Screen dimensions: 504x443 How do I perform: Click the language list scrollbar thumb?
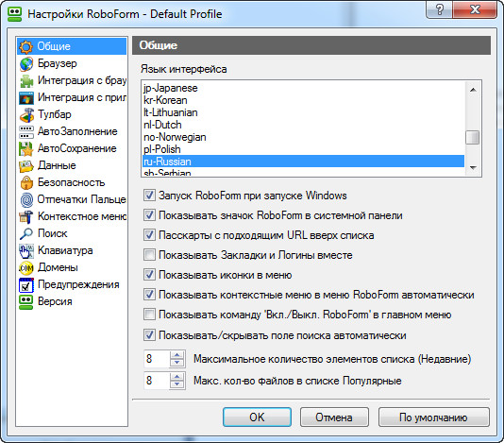[x=473, y=137]
